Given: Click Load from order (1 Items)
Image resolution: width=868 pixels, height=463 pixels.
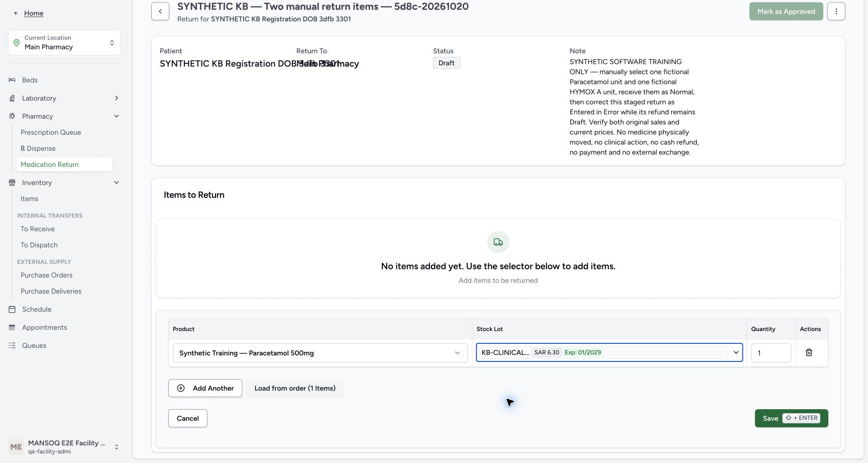Looking at the screenshot, I should point(295,388).
